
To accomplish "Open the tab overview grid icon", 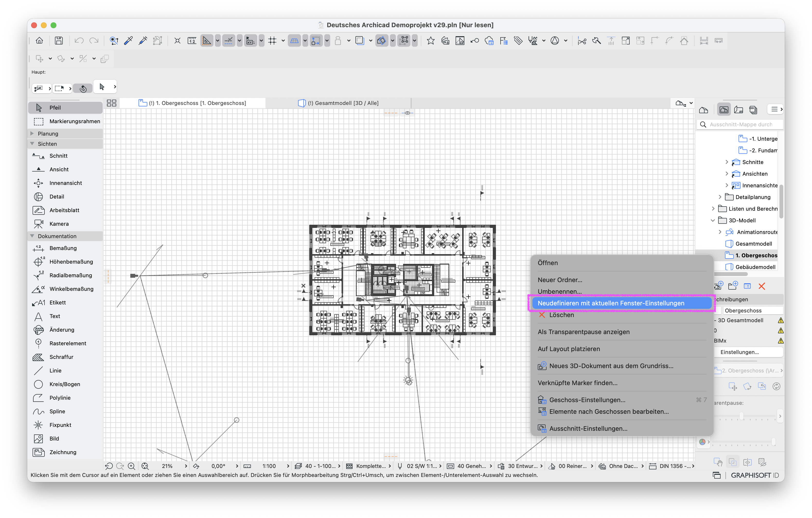I will pos(112,103).
